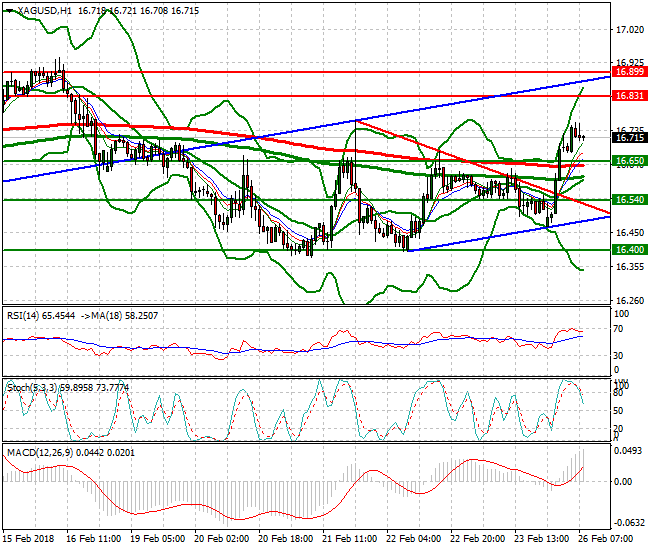Viewport: 650px width, 550px height.
Task: Click the black current price label 16.715
Action: coord(630,138)
